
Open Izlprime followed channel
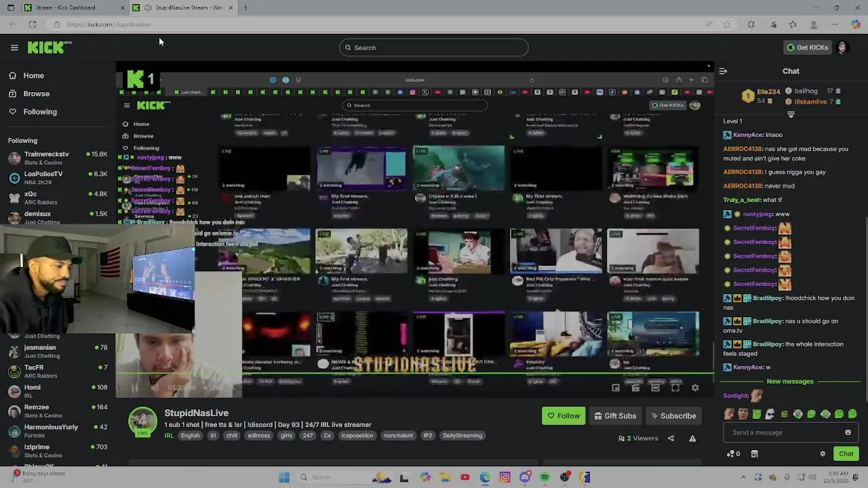click(58, 451)
